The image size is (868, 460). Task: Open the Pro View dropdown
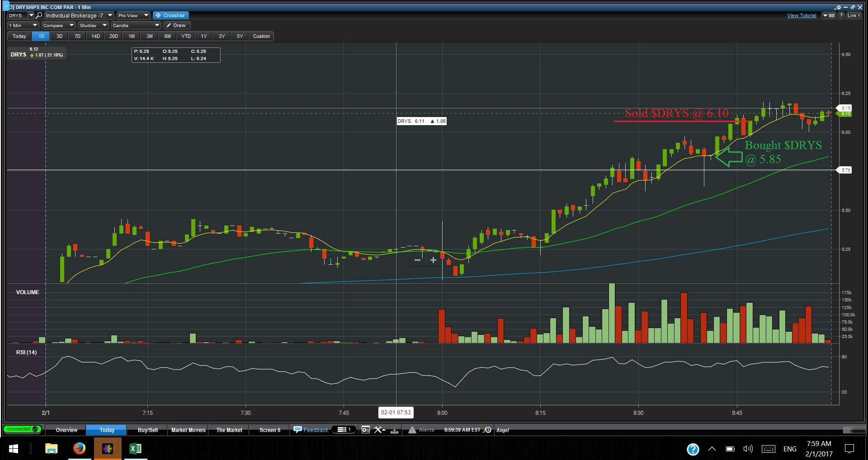point(133,15)
